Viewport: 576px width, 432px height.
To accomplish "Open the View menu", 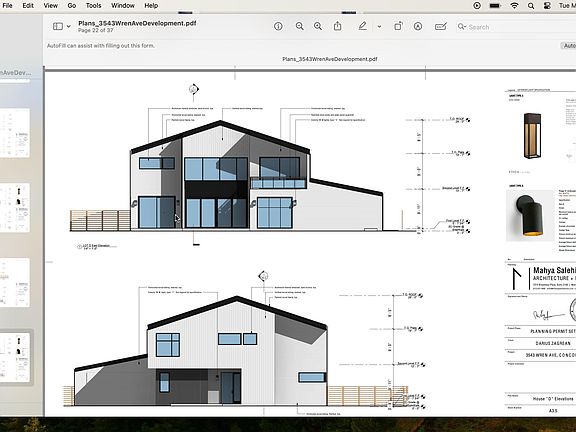I will 50,6.
